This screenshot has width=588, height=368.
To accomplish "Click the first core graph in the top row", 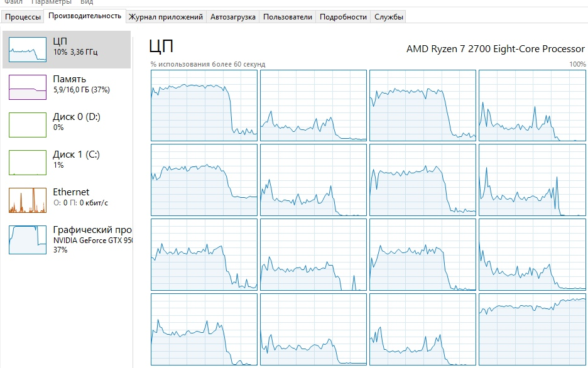I will coord(204,105).
